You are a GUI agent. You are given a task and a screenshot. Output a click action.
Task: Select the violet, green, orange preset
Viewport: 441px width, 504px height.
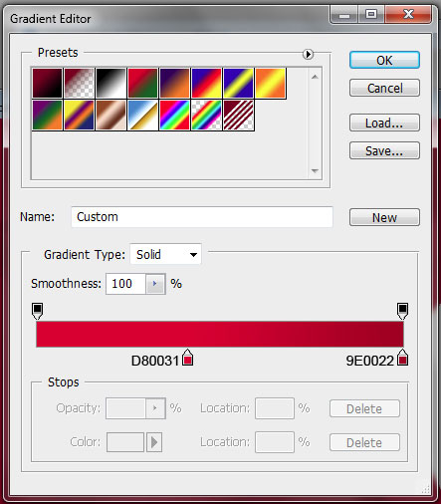click(47, 115)
